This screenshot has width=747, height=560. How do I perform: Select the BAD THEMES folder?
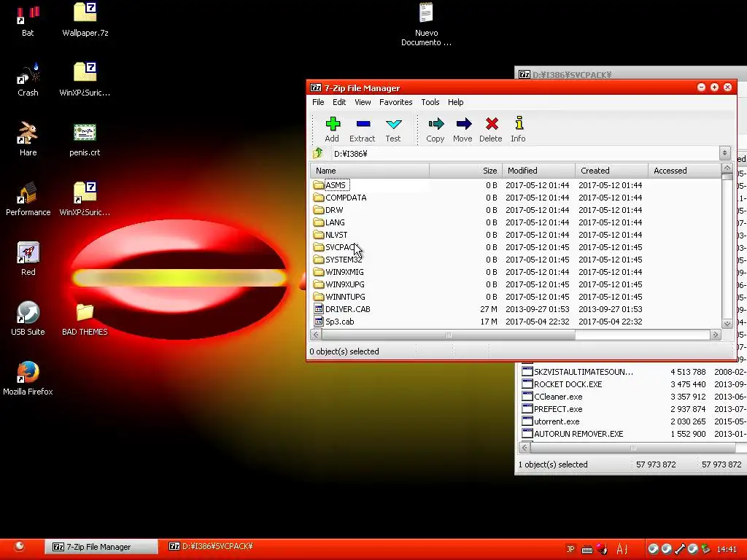pos(85,319)
